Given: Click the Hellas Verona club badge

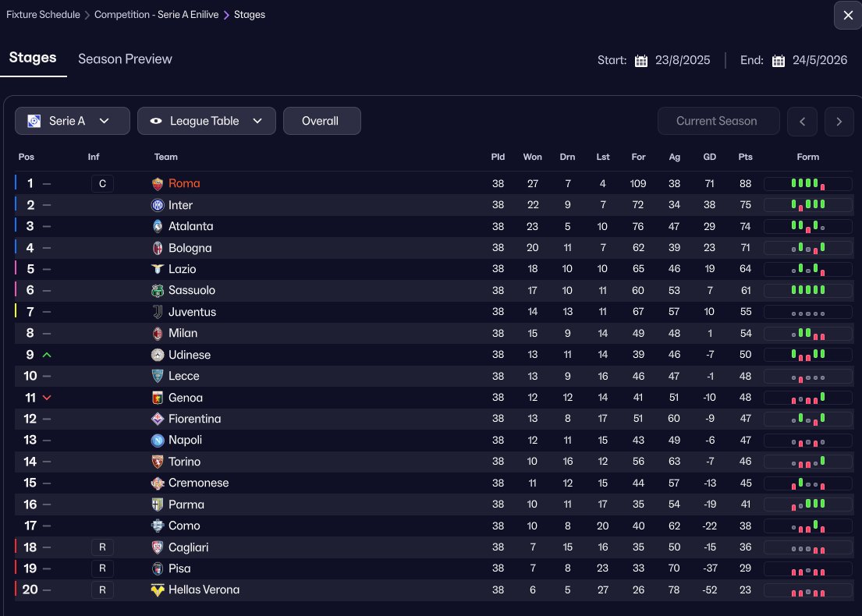Looking at the screenshot, I should coord(158,590).
